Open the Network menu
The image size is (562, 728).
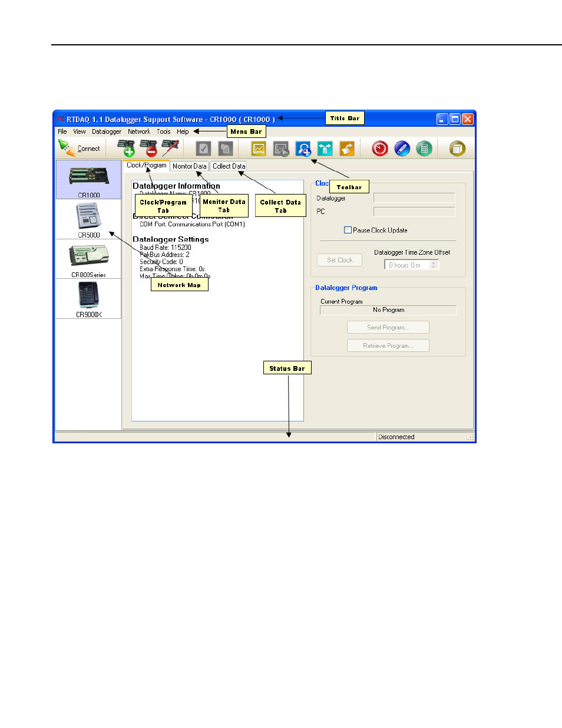tap(139, 131)
